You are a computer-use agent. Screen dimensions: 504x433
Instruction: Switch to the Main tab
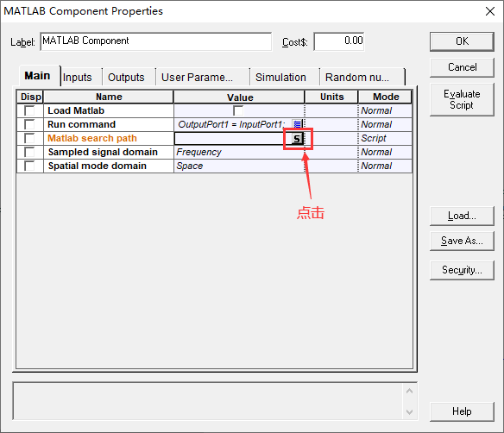[x=38, y=76]
